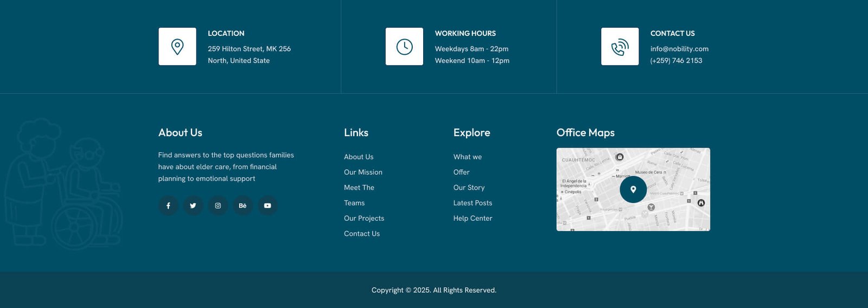Click the LOCATION heading
The width and height of the screenshot is (868, 308).
pos(226,34)
